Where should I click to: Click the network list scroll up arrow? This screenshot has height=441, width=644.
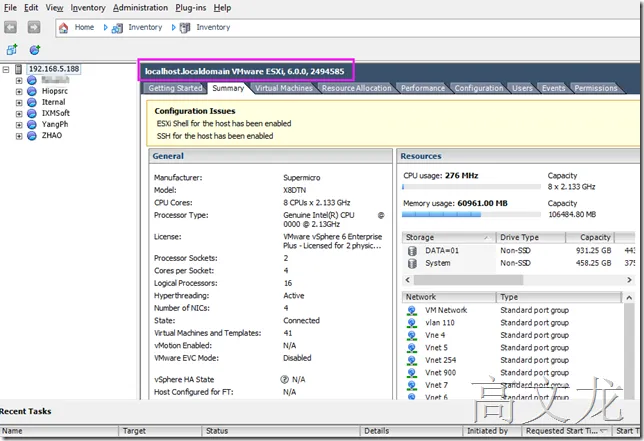coord(629,298)
